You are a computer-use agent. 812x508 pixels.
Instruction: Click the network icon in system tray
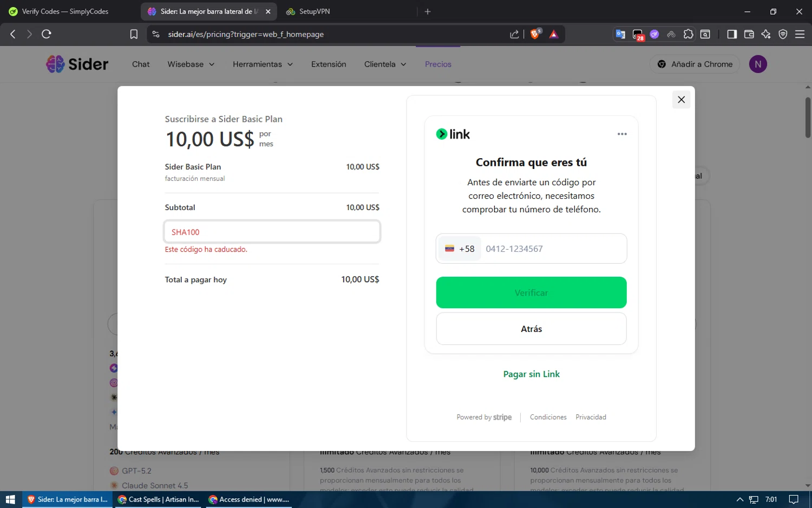(754, 499)
